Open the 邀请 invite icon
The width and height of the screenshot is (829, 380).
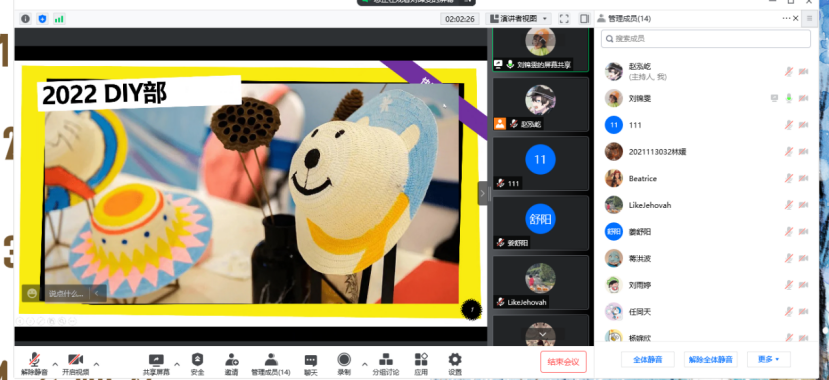(232, 364)
